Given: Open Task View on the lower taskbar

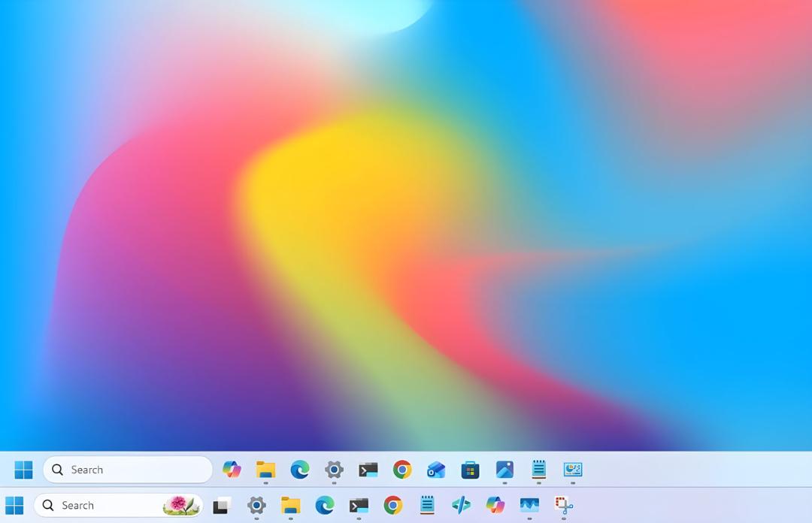Looking at the screenshot, I should click(222, 506).
